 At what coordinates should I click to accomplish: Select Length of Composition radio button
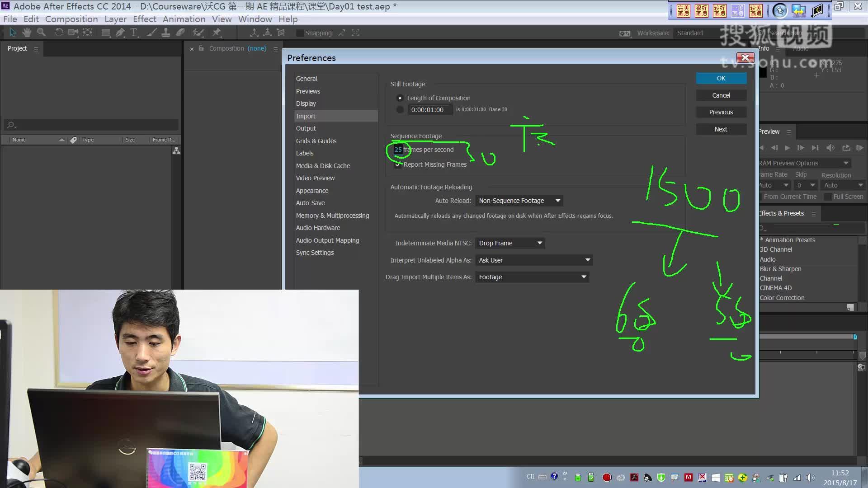tap(400, 98)
